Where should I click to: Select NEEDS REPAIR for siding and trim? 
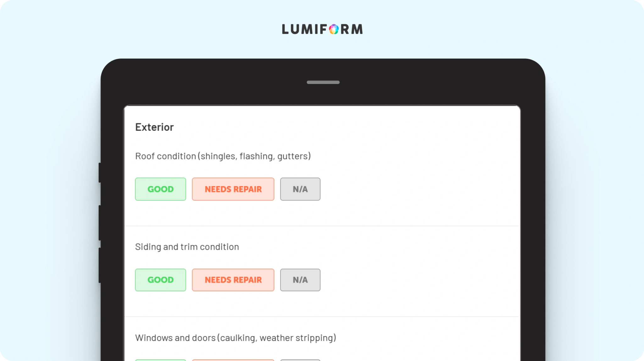[233, 280]
